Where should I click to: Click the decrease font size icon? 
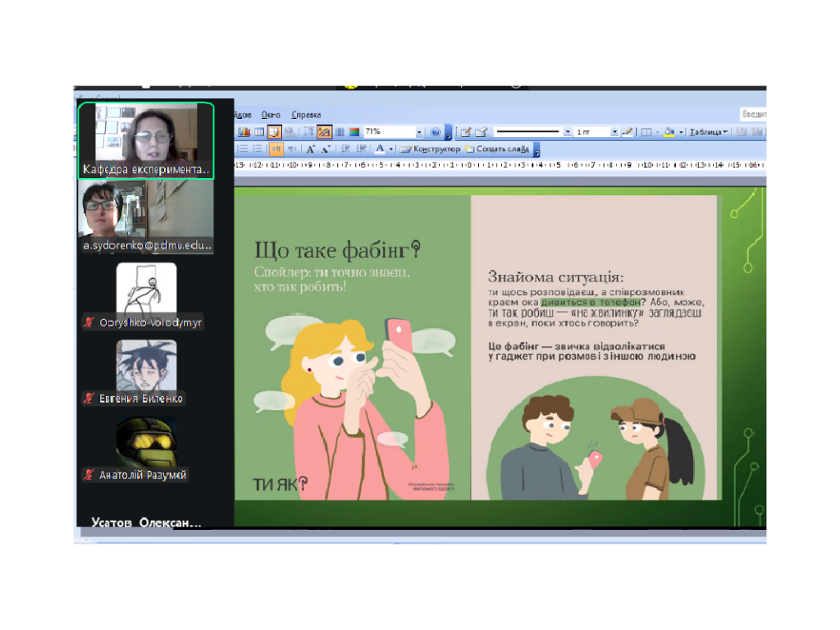326,149
